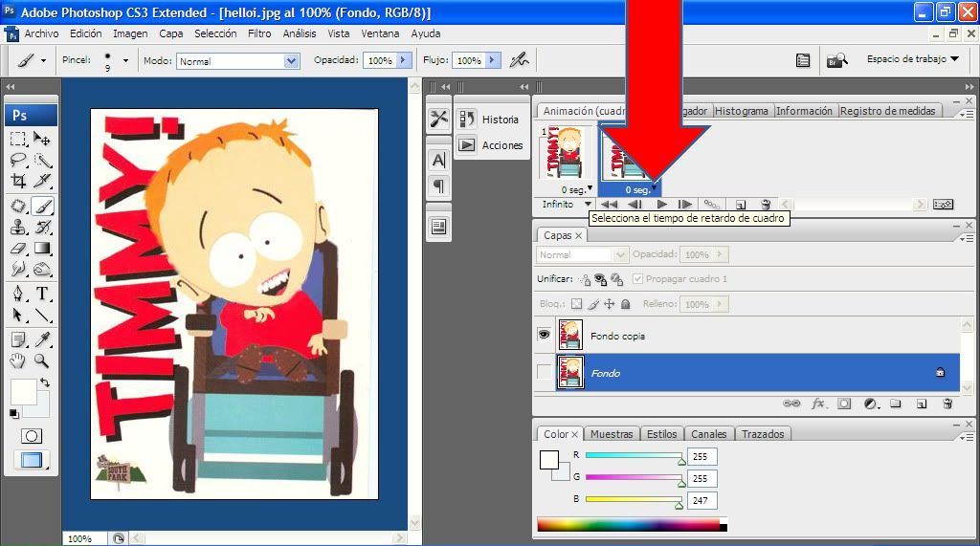Select the Pen tool
The image size is (980, 546).
click(18, 294)
